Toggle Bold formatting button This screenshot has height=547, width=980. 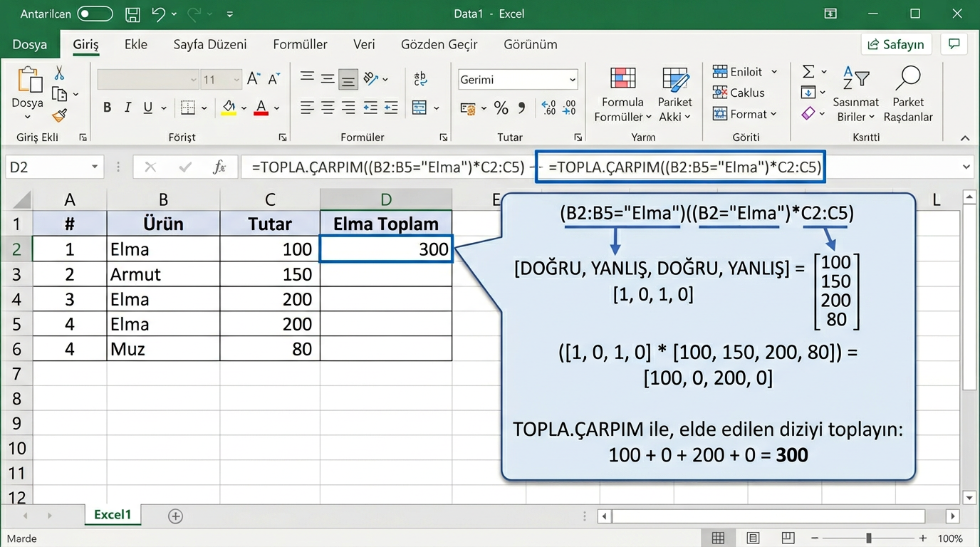[x=107, y=108]
